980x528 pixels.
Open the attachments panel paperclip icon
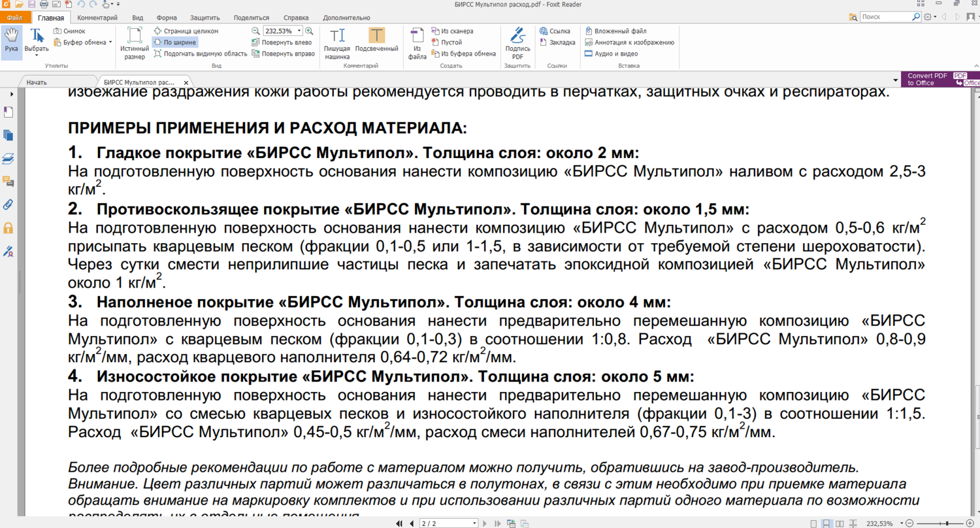[x=8, y=204]
